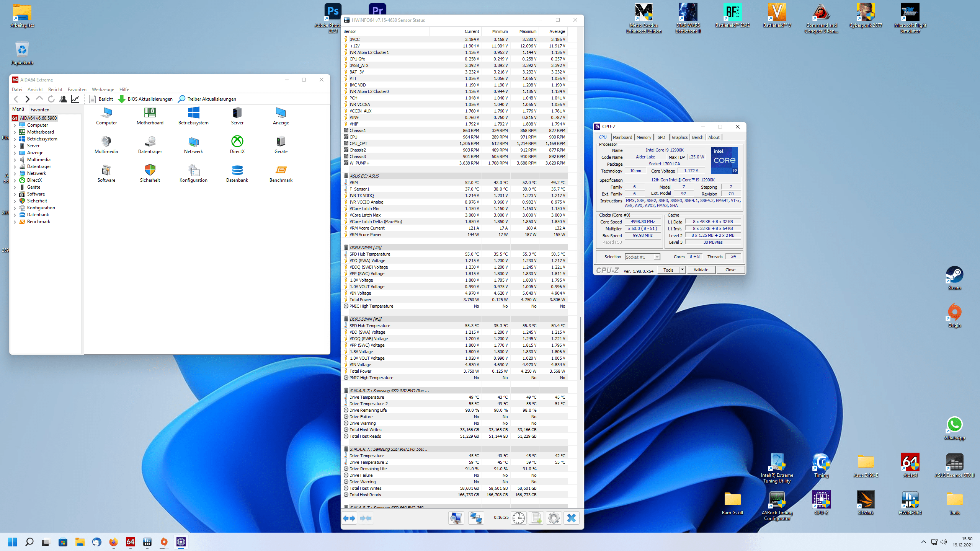
Task: Click HWiNFO expand arrows button in bottom toolbar
Action: (x=349, y=518)
